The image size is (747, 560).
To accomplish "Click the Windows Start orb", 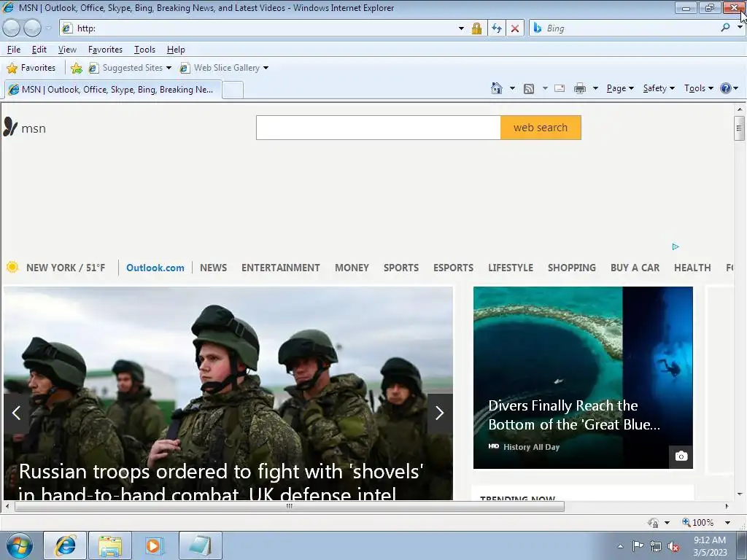I will (20, 545).
